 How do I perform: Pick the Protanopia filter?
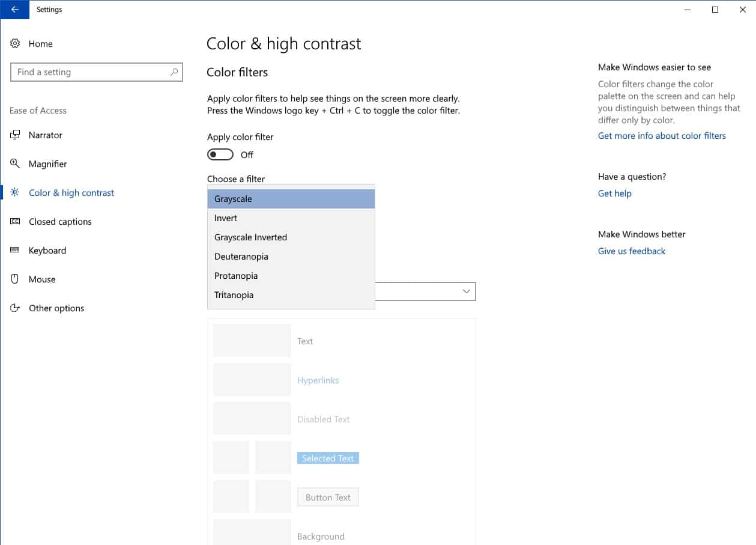tap(291, 276)
